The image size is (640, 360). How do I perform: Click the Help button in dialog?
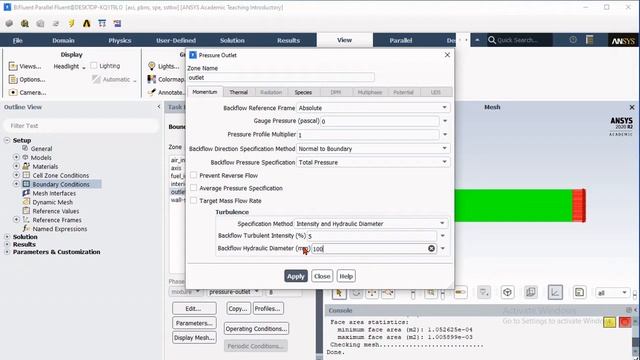[x=346, y=276]
